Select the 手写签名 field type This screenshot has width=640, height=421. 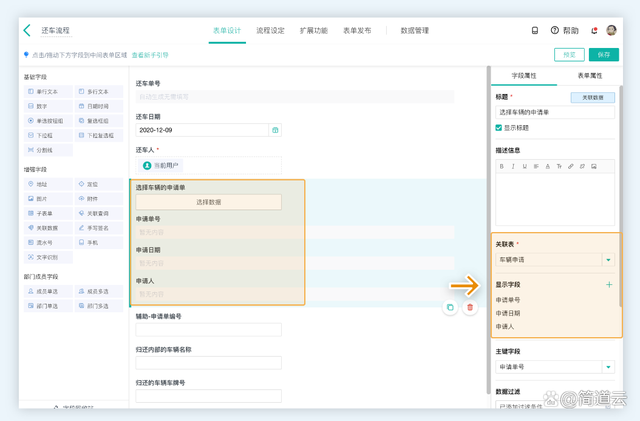click(97, 228)
